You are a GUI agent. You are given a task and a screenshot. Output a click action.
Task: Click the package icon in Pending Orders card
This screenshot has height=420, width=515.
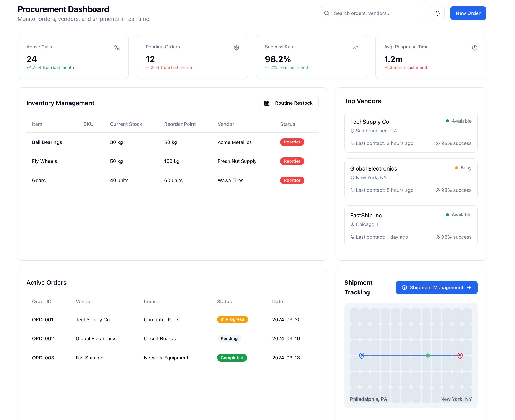[236, 48]
